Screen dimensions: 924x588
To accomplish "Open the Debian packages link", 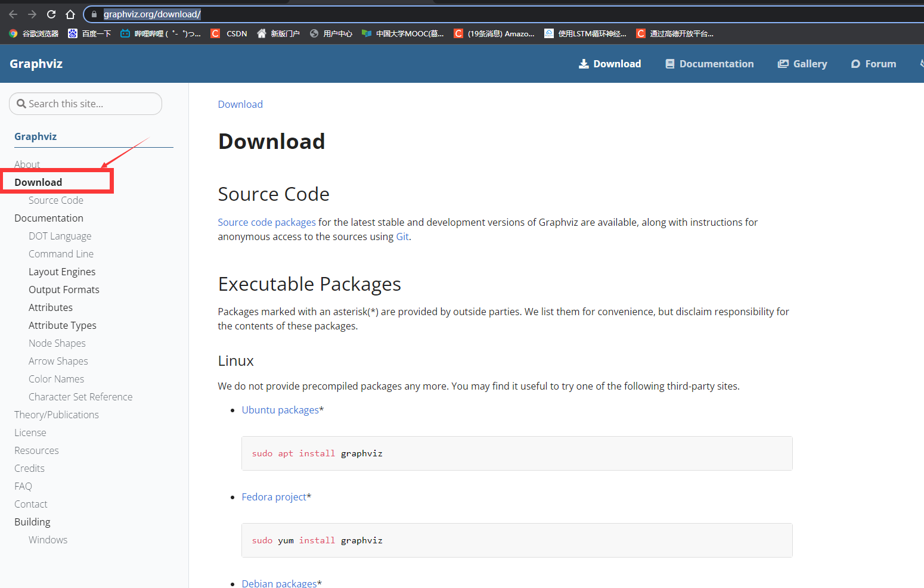I will click(279, 583).
